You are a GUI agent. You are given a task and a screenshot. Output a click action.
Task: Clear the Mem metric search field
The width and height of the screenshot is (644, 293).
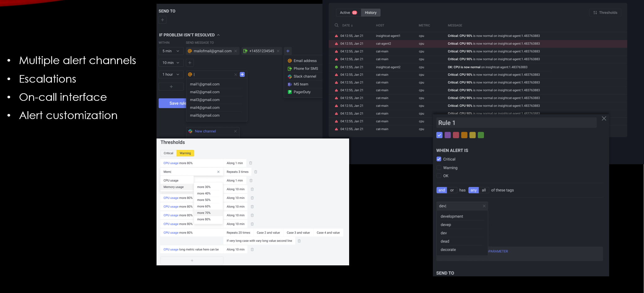(x=218, y=172)
